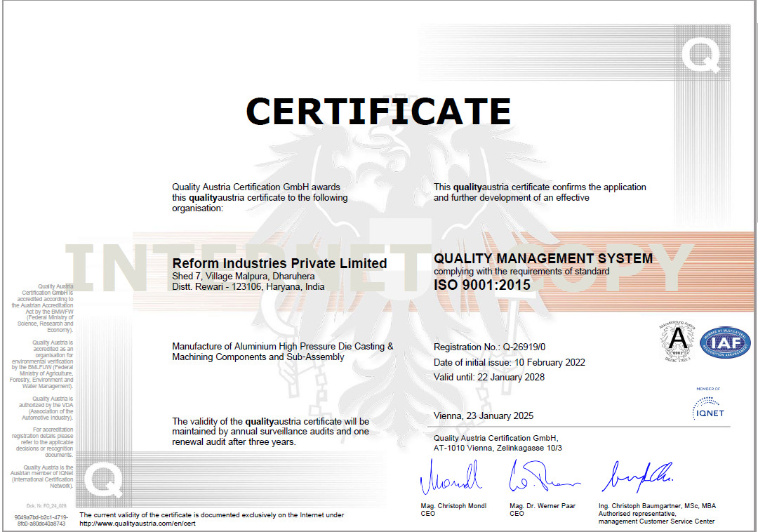This screenshot has width=758, height=532.
Task: Click Christoph Baumgartner's signature
Action: [636, 477]
